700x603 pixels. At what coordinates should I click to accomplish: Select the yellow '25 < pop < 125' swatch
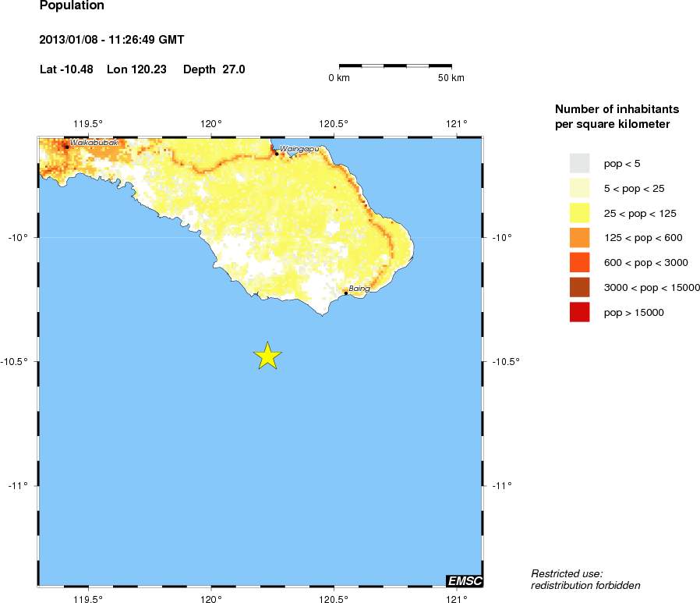click(579, 213)
